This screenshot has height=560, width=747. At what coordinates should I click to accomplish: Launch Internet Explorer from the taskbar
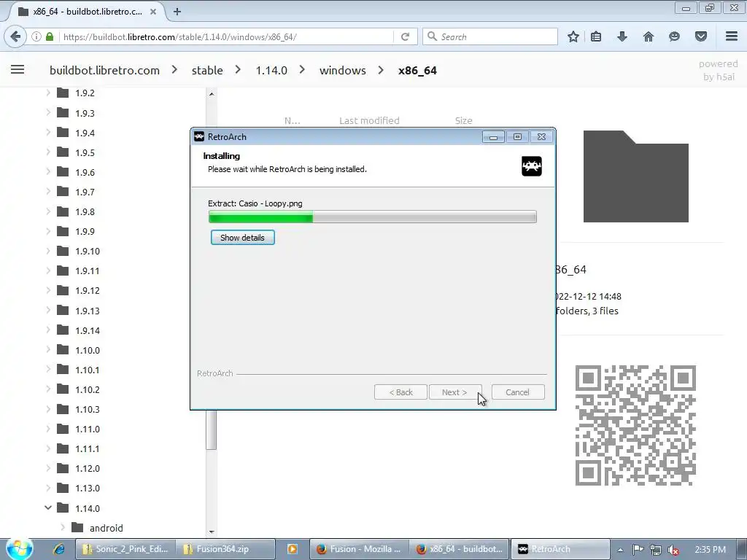click(58, 549)
